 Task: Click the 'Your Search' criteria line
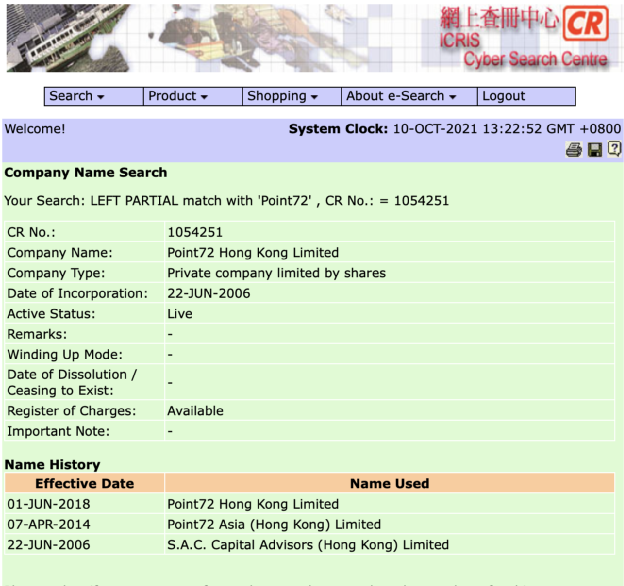(226, 201)
